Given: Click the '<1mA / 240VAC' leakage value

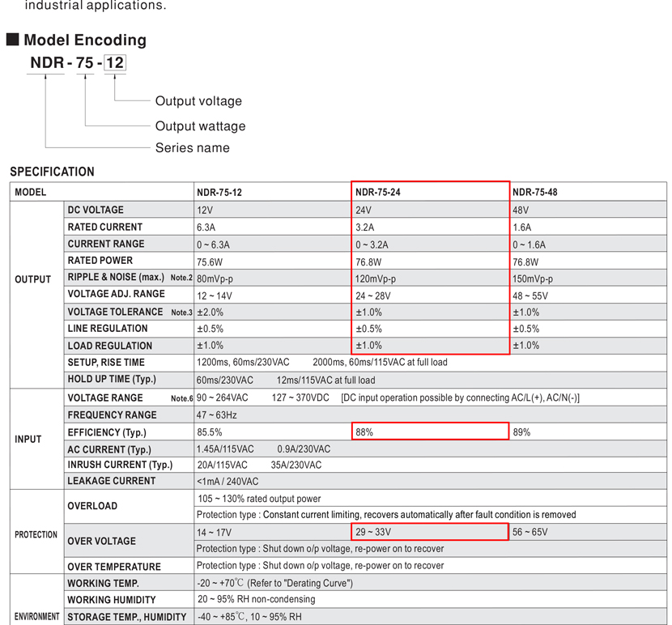Looking at the screenshot, I should point(228,482).
